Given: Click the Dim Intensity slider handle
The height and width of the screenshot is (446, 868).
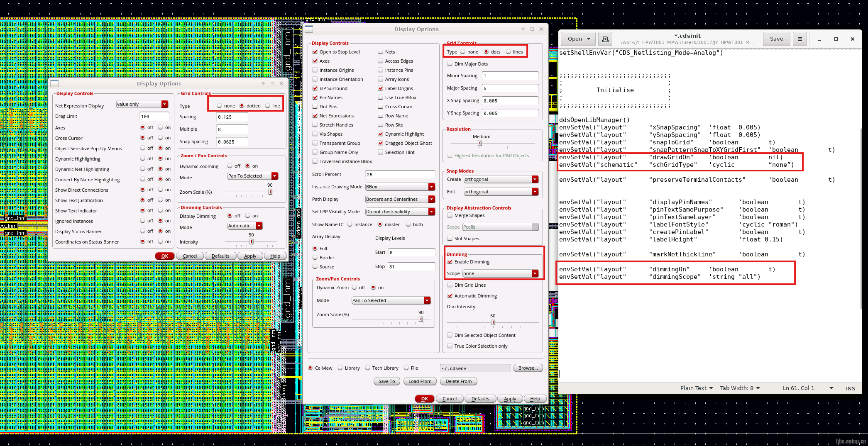Looking at the screenshot, I should point(493,322).
